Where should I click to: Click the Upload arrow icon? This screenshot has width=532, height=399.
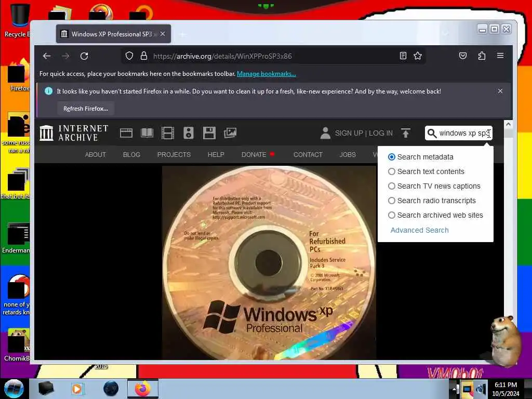pyautogui.click(x=405, y=133)
